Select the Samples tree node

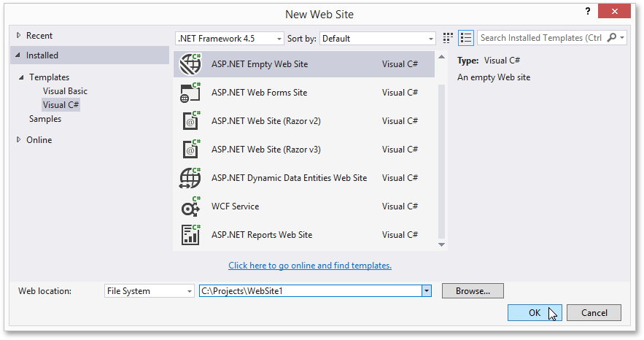pos(44,119)
